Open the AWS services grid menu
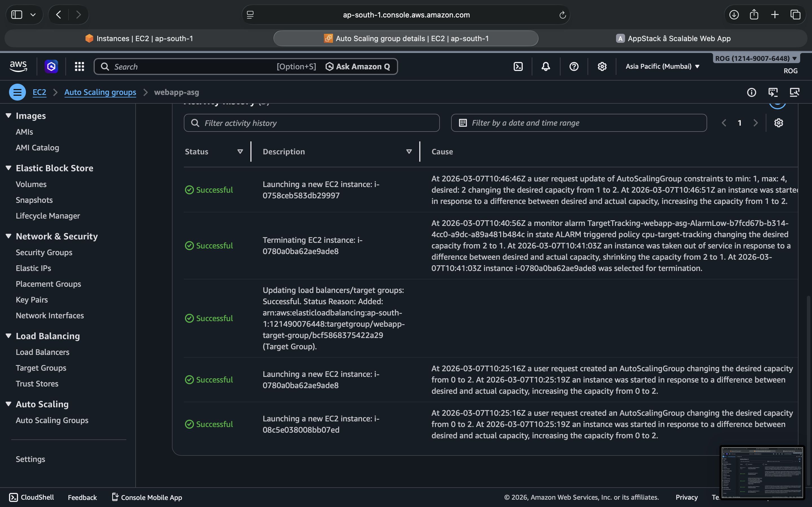 pos(79,66)
